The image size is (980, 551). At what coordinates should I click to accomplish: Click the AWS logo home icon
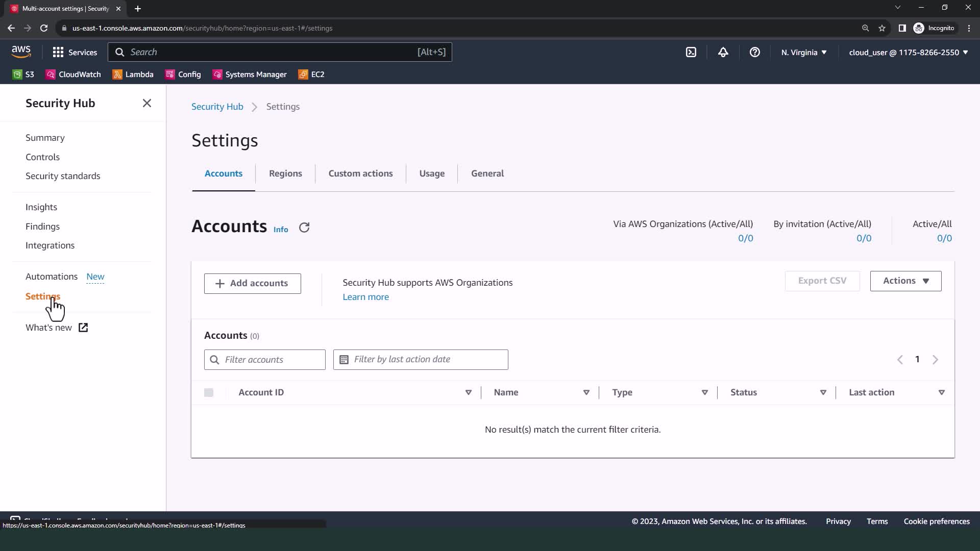[x=21, y=52]
